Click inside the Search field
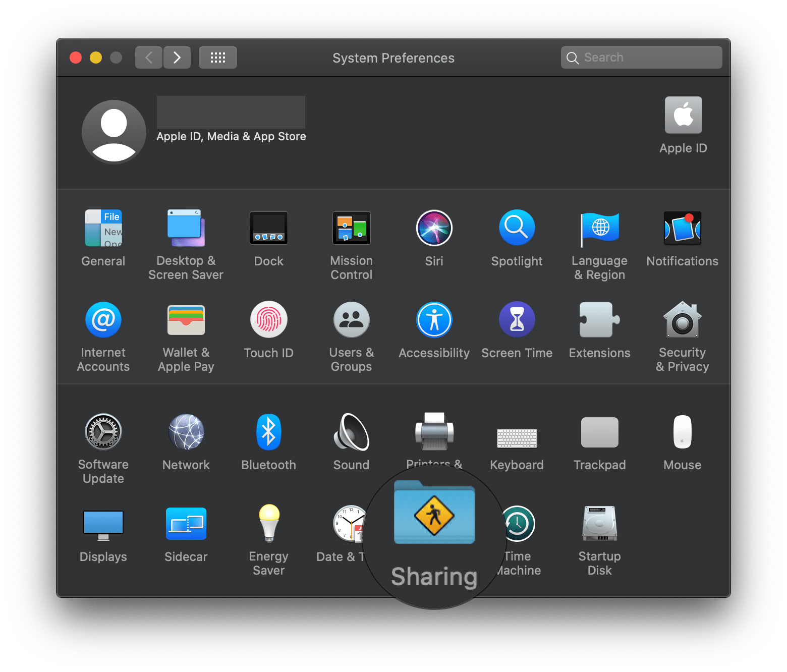The image size is (787, 672). coord(641,57)
